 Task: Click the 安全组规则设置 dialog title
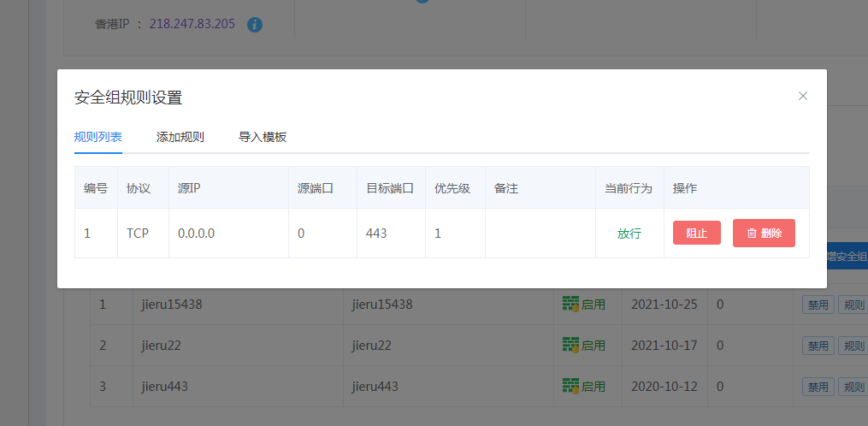click(x=128, y=98)
